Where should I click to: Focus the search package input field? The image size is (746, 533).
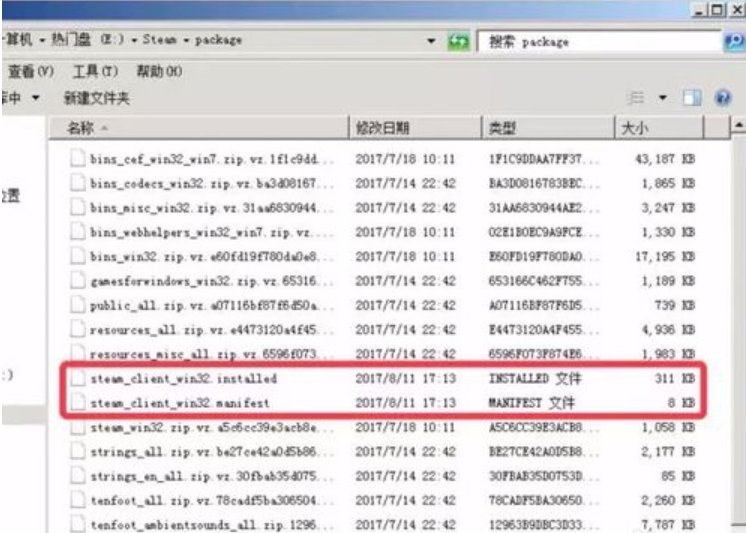pyautogui.click(x=599, y=42)
